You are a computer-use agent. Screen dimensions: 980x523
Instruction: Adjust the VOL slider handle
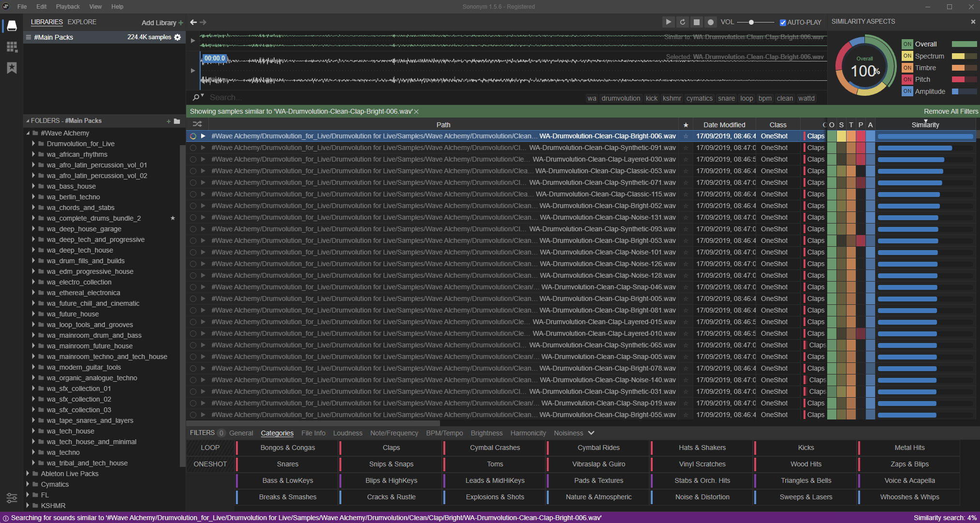(x=751, y=22)
